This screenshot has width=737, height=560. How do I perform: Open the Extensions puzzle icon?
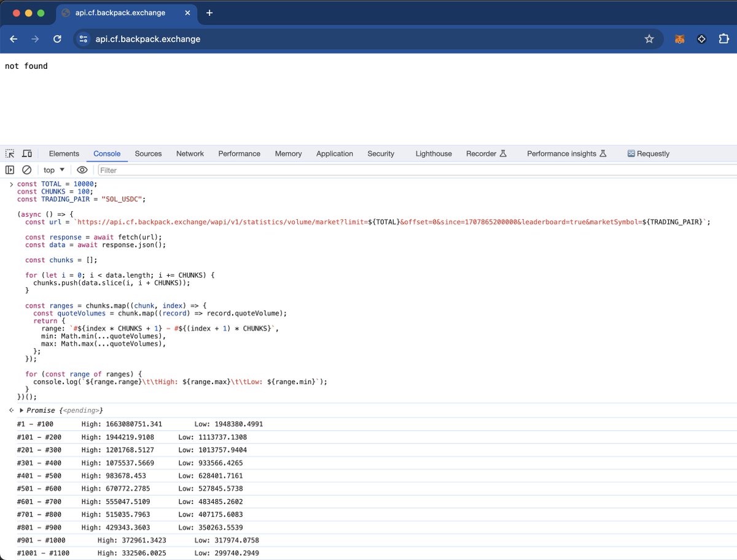723,39
